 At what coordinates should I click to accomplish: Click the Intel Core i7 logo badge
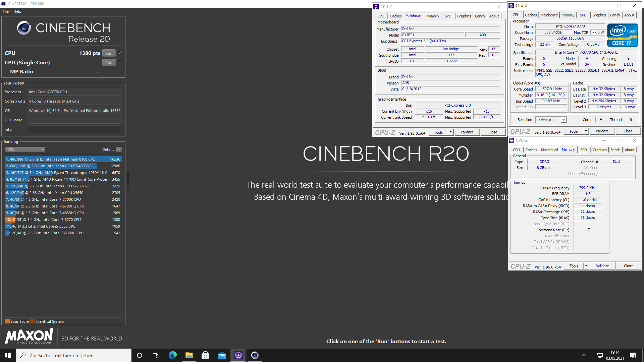tap(623, 35)
